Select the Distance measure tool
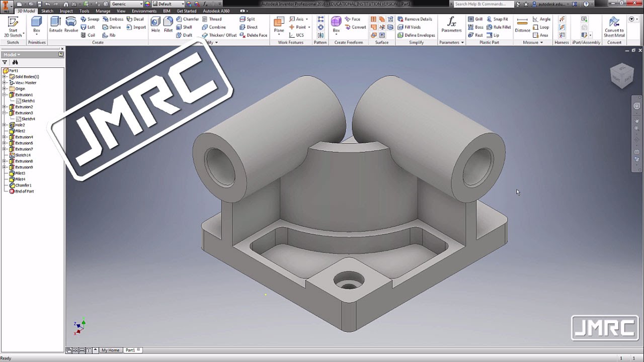This screenshot has height=362, width=644. [522, 25]
